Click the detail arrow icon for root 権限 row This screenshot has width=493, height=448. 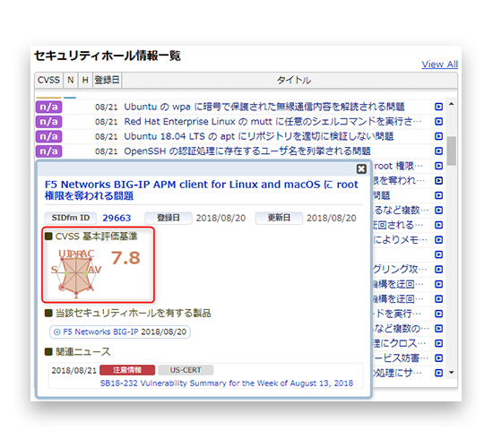tap(438, 166)
